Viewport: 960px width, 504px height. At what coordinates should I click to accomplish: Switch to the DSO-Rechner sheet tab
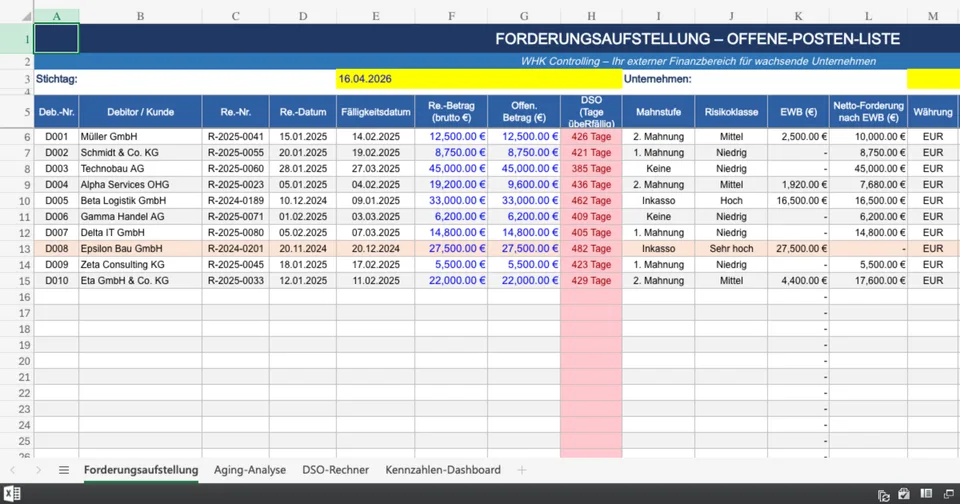[x=336, y=470]
